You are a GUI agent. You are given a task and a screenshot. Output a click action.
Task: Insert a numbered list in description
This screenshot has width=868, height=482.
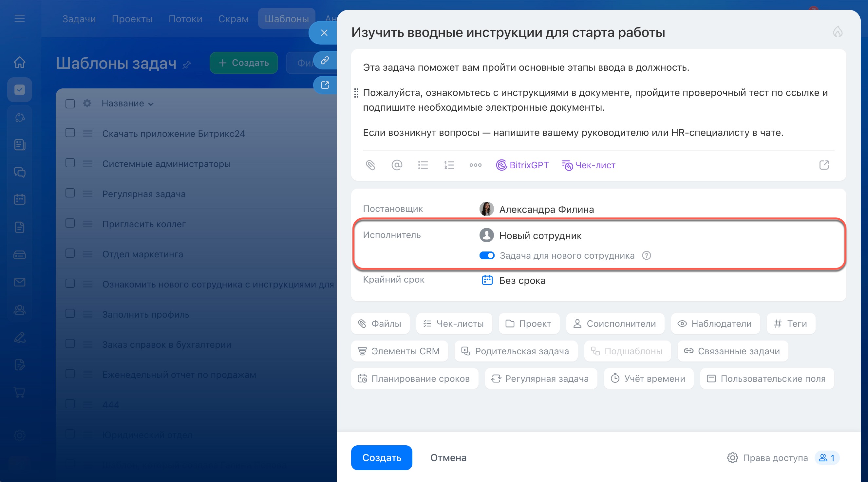449,165
